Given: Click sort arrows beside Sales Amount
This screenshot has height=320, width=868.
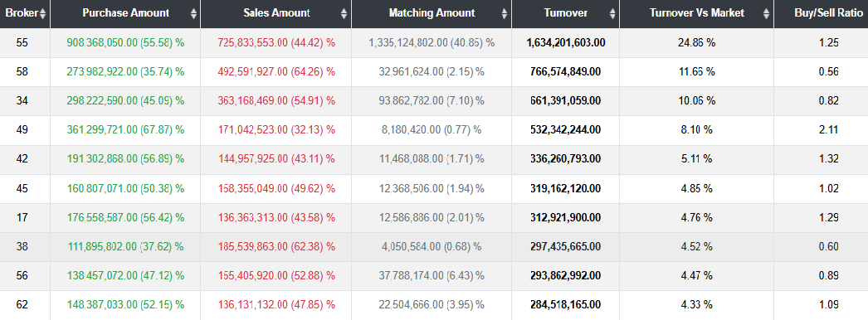Looking at the screenshot, I should [344, 14].
